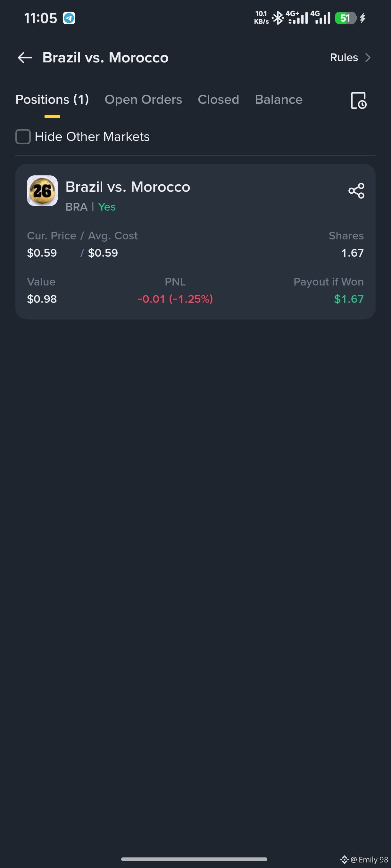Open the order history clock icon
Viewport: 391px width, 868px height.
click(358, 100)
